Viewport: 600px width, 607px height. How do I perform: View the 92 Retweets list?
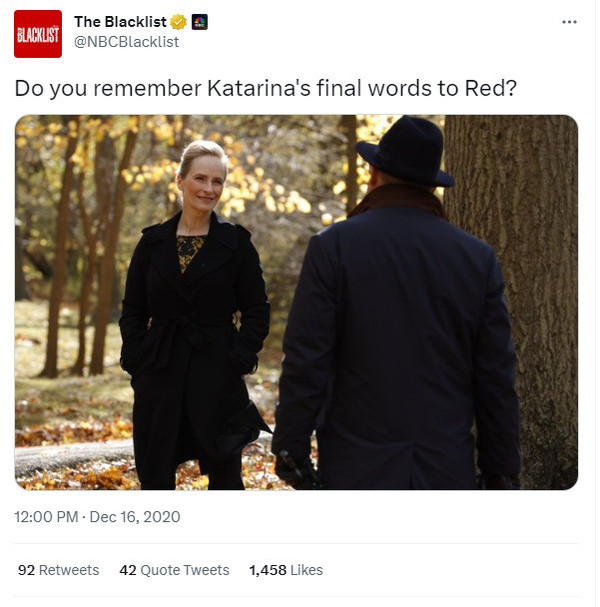coord(58,570)
